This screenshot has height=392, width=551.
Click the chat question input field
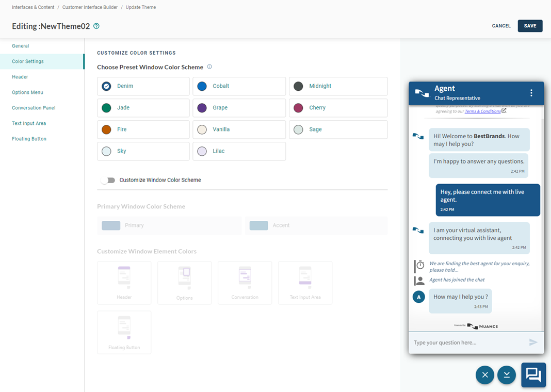coord(467,342)
